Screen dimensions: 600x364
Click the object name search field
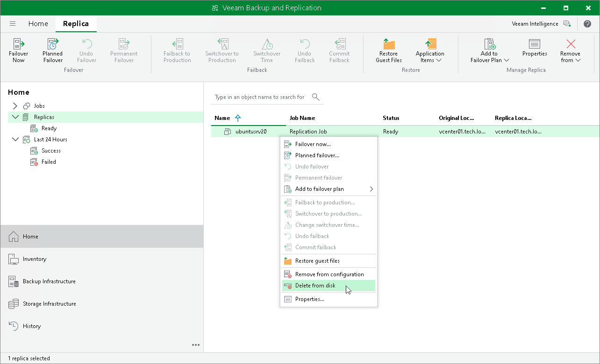click(260, 97)
